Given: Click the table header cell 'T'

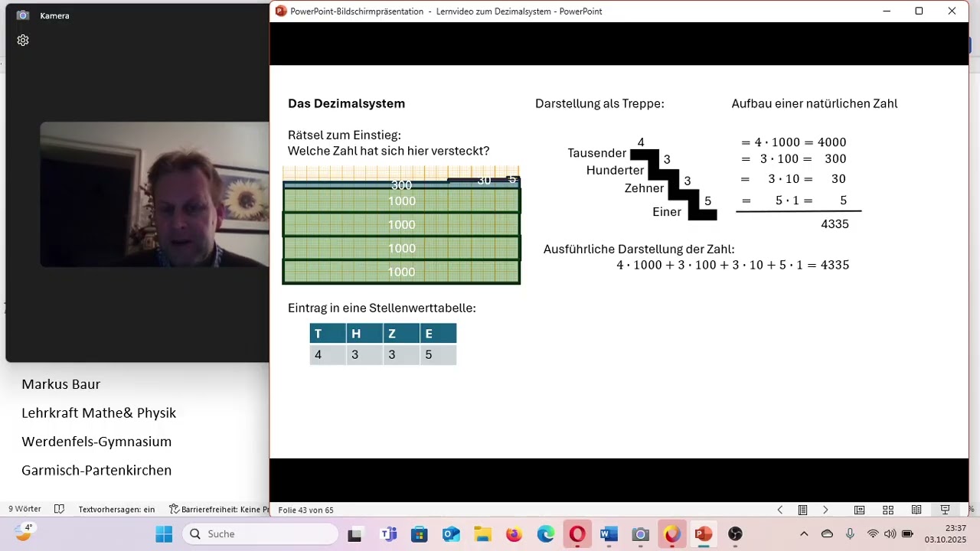Looking at the screenshot, I should pos(328,334).
